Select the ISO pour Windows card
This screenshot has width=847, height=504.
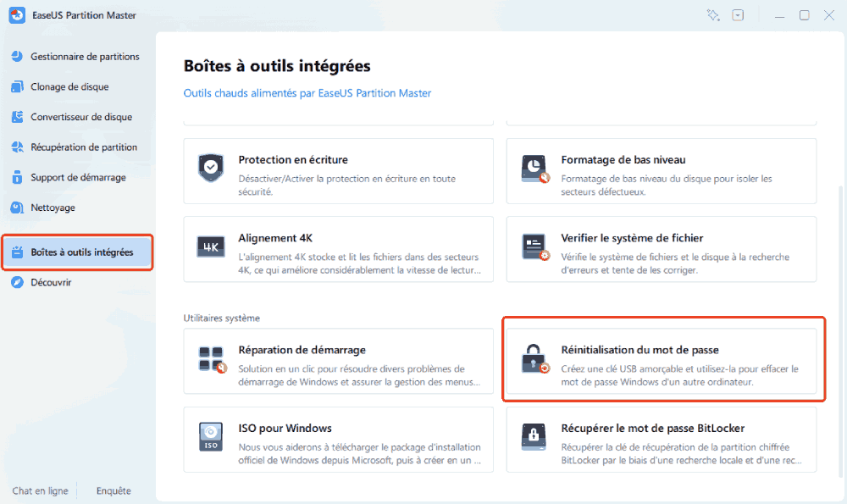pyautogui.click(x=339, y=440)
